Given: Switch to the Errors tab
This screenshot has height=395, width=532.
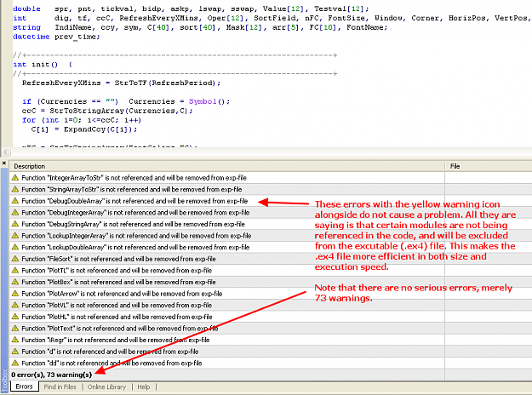Looking at the screenshot, I should point(24,386).
